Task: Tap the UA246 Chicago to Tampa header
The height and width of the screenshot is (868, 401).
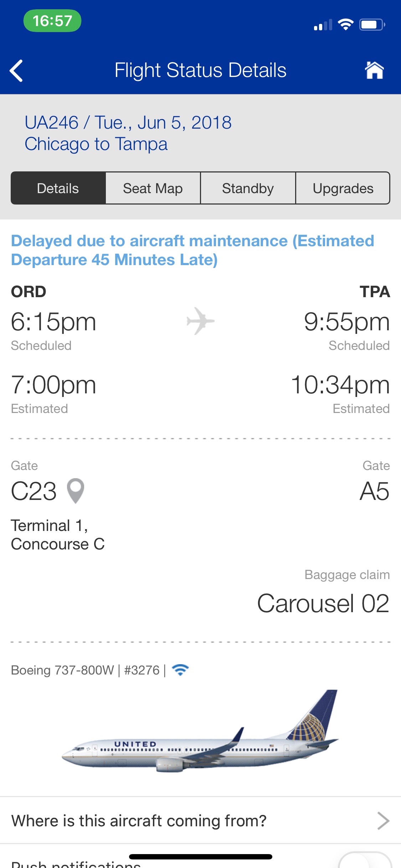Action: (128, 133)
